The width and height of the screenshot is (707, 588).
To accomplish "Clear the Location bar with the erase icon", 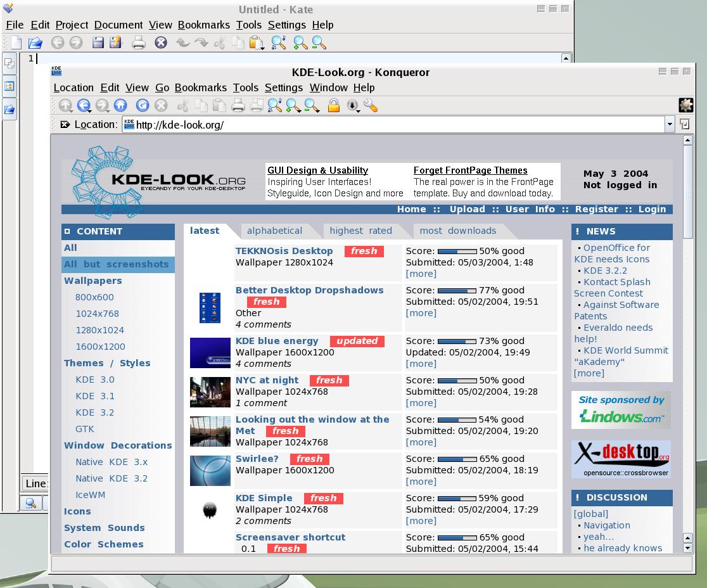I will [x=65, y=124].
